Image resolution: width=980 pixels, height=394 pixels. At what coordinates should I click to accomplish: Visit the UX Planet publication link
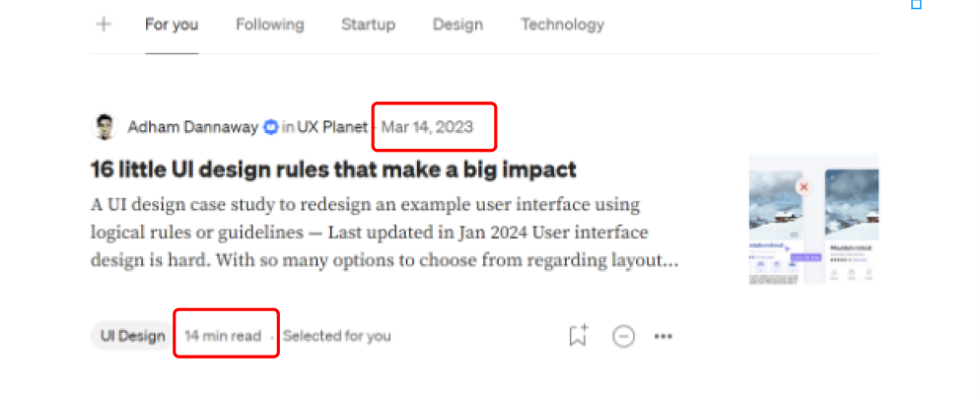pos(332,127)
